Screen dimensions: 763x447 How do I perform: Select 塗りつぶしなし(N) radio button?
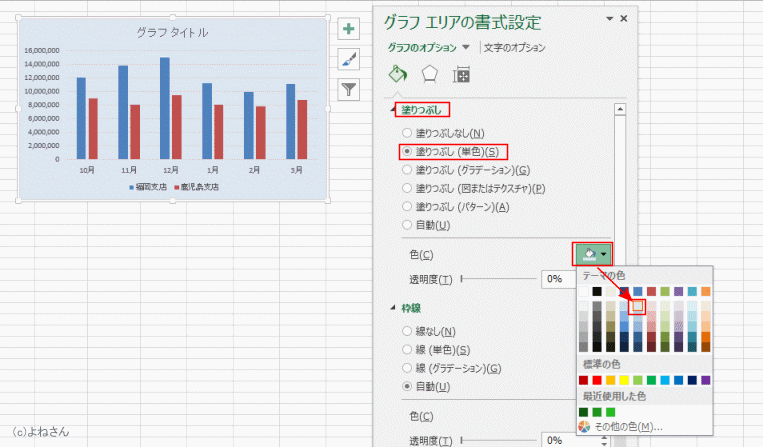point(407,133)
